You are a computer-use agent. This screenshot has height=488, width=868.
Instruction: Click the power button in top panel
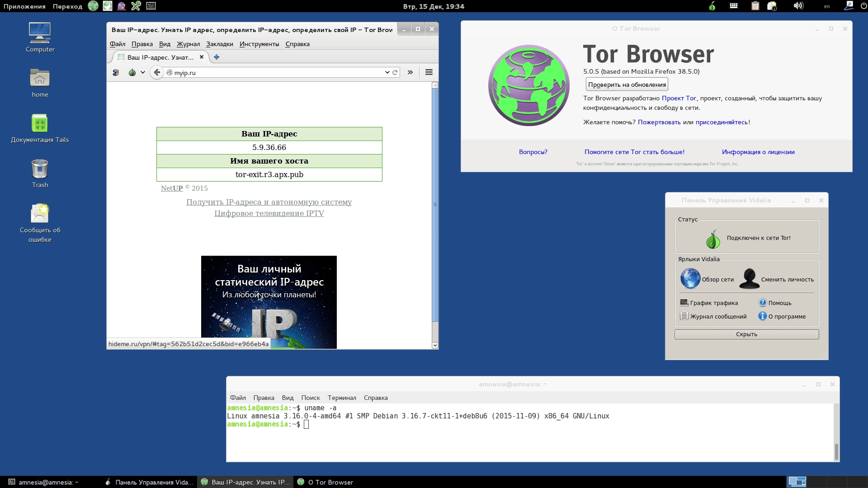[x=863, y=6]
